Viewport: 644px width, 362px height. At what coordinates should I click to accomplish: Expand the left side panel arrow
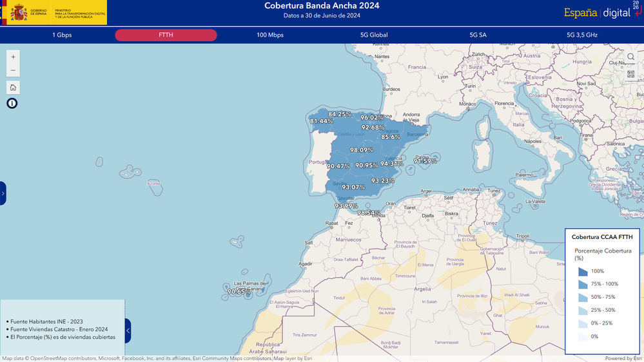pyautogui.click(x=3, y=193)
